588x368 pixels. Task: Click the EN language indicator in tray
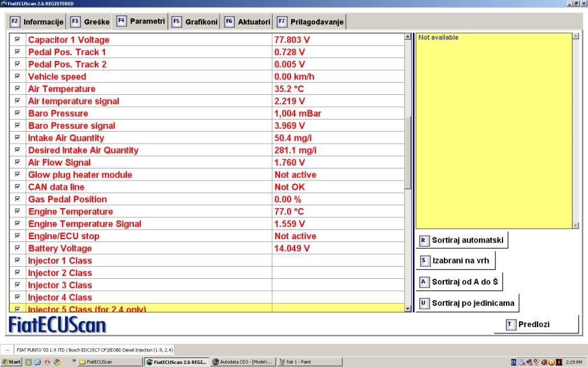click(x=513, y=362)
